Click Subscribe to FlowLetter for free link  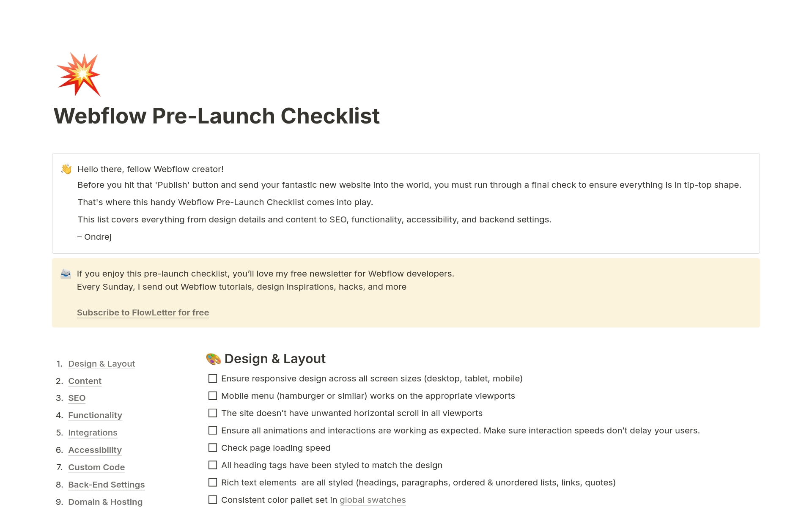[x=143, y=312]
